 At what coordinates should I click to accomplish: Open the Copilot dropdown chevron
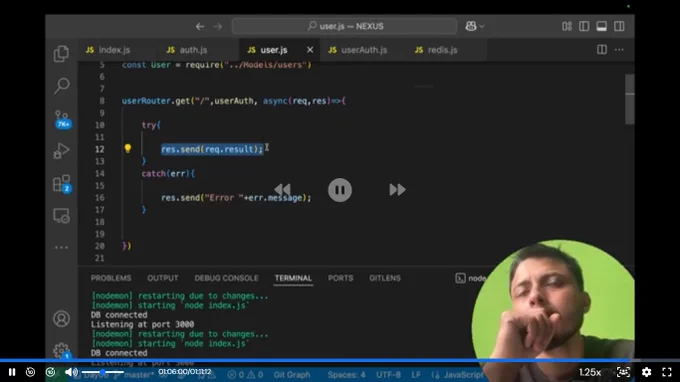(x=481, y=26)
